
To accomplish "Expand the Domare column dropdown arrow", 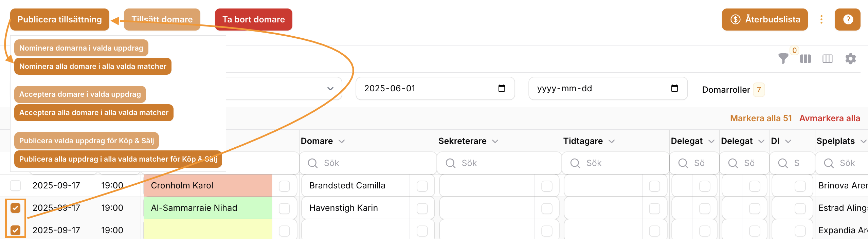I will [x=342, y=141].
